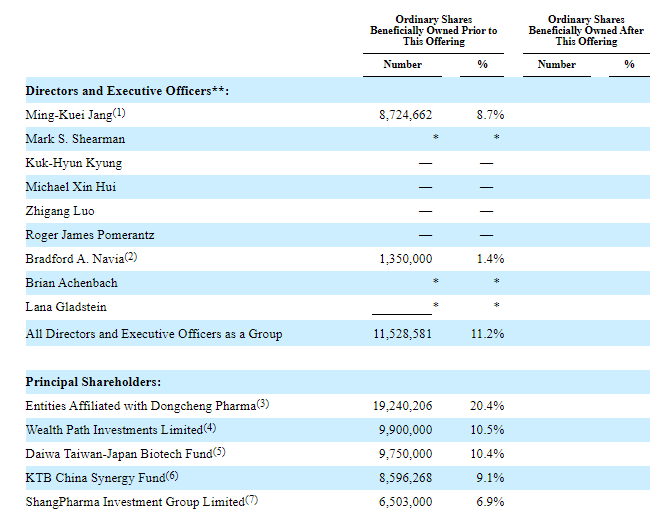
Task: Select the name Bradford A. Navia
Action: point(75,259)
